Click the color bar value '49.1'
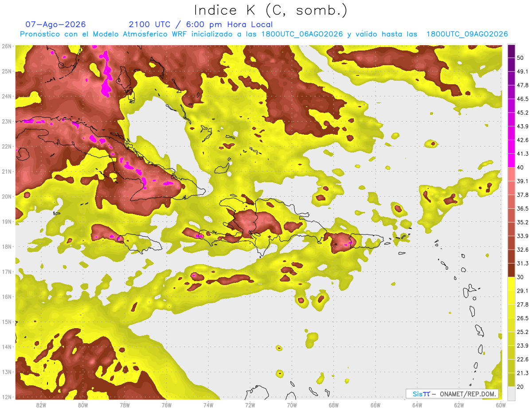Image resolution: width=532 pixels, height=411 pixels. 523,71
